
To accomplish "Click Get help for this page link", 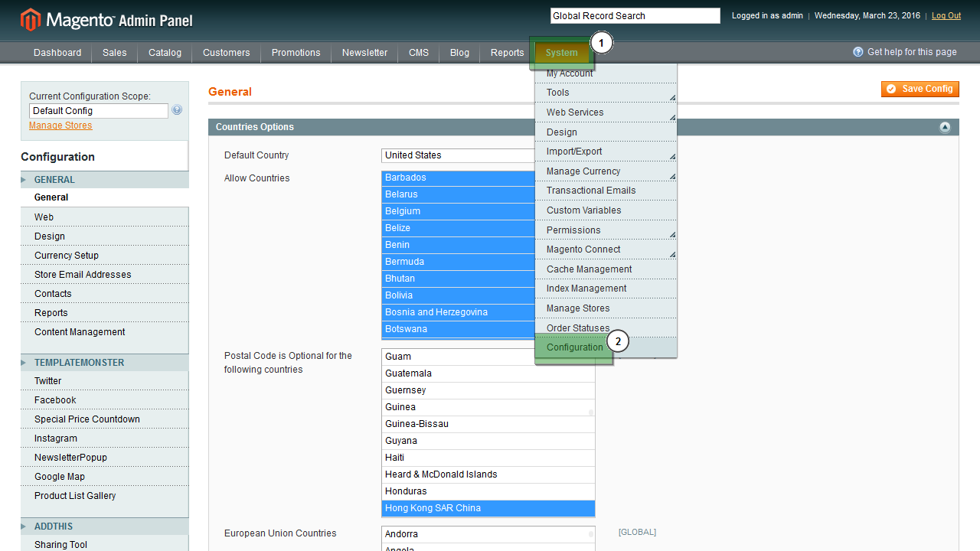I will click(912, 52).
